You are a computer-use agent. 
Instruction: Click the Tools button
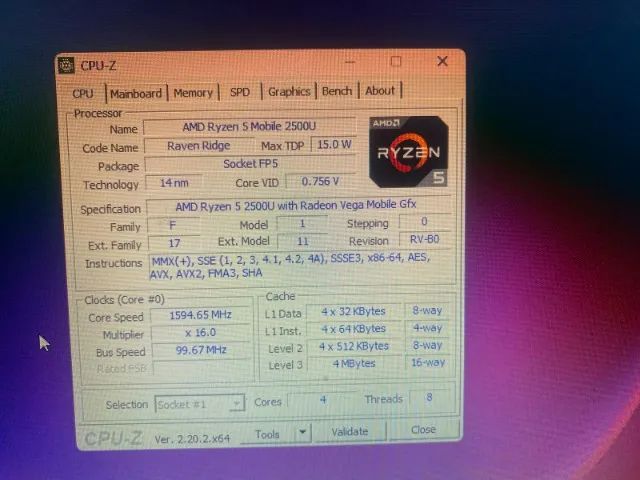[x=267, y=434]
